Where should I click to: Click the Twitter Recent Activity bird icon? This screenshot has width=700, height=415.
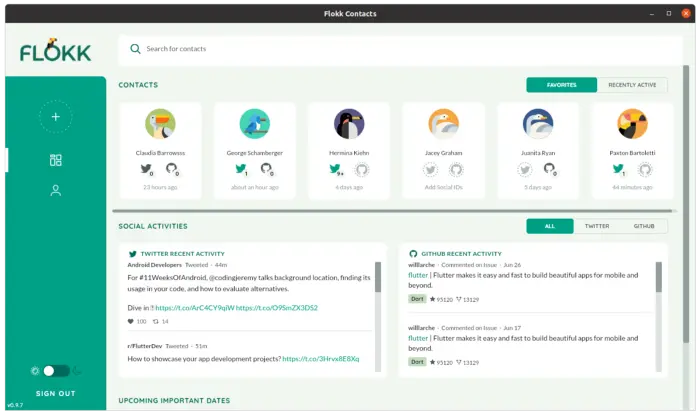[133, 254]
